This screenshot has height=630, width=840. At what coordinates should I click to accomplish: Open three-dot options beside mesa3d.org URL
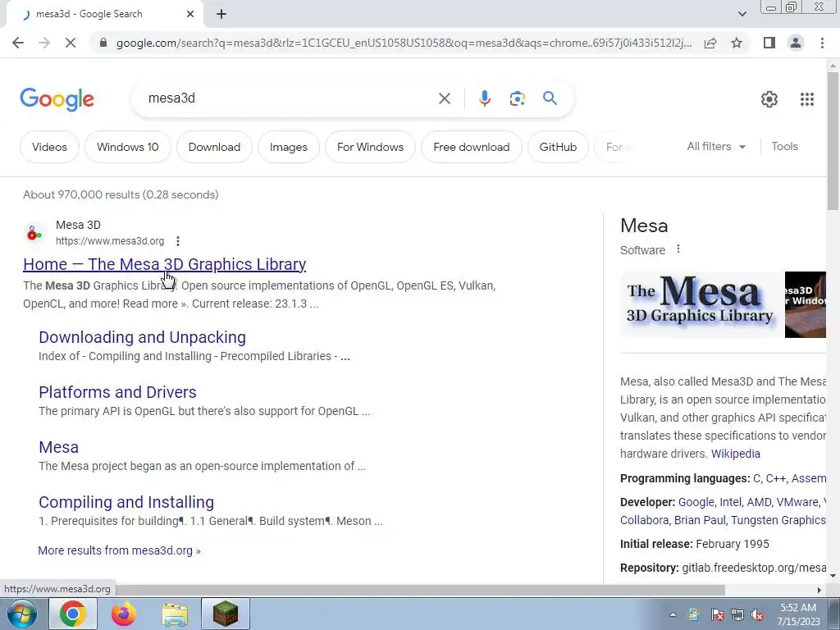pos(178,241)
